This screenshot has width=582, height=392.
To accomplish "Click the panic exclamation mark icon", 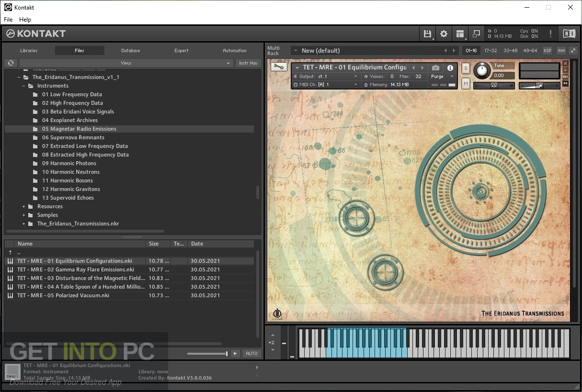I will point(550,34).
